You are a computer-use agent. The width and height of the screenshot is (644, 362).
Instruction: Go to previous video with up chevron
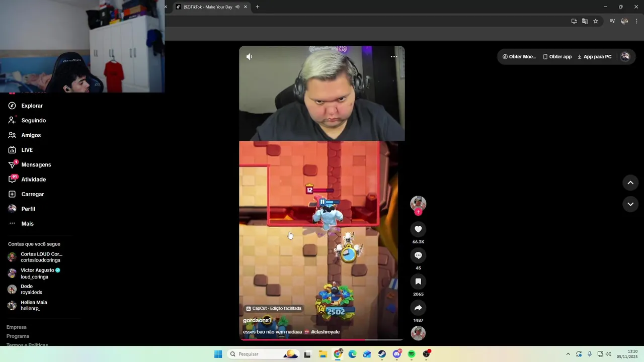click(x=630, y=183)
